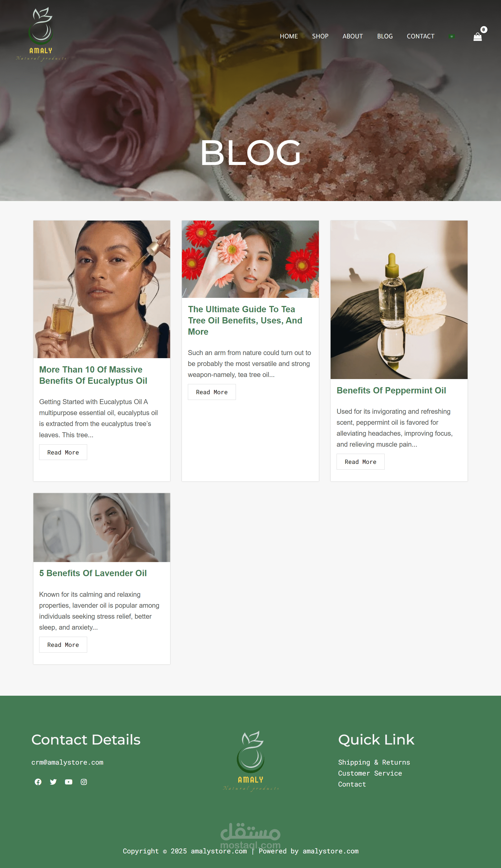The image size is (501, 868).
Task: Open the Customer Service footer link
Action: coord(370,773)
